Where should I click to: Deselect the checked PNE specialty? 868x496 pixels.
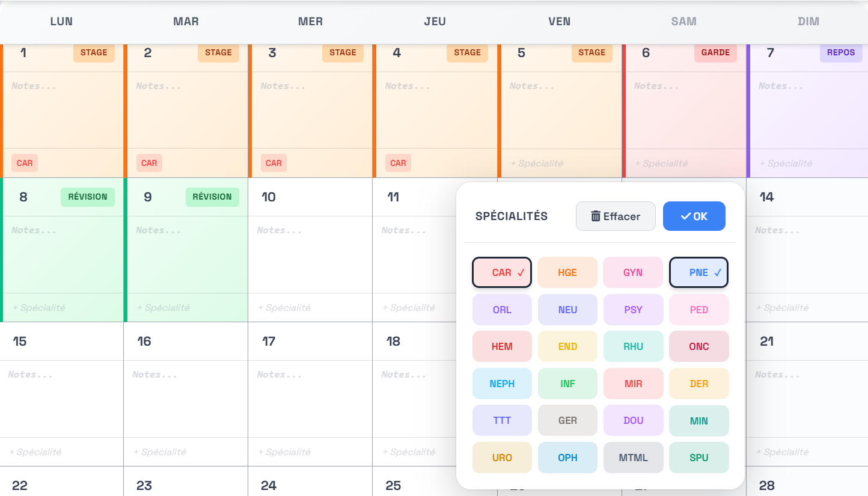click(698, 272)
